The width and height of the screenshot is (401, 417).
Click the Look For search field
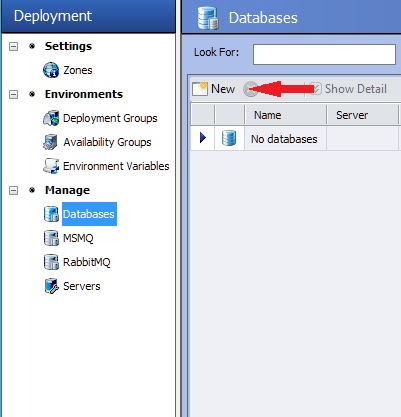tap(324, 54)
